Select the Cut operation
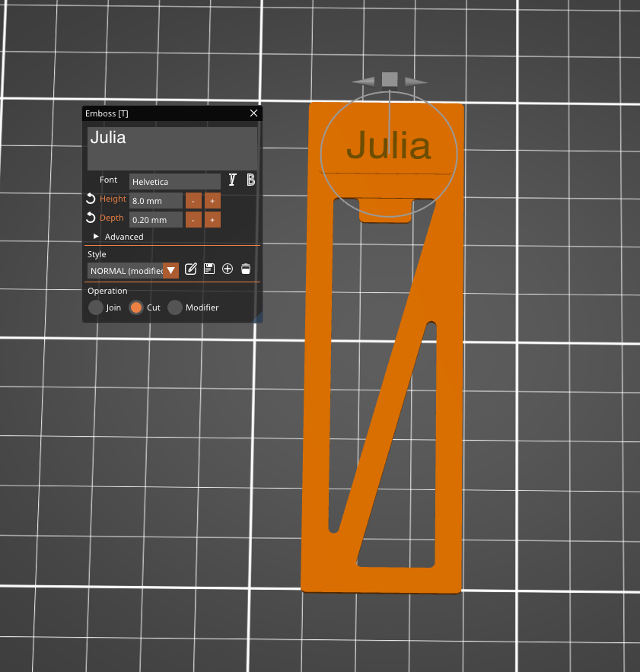Screen dimensions: 640x672 pos(136,307)
